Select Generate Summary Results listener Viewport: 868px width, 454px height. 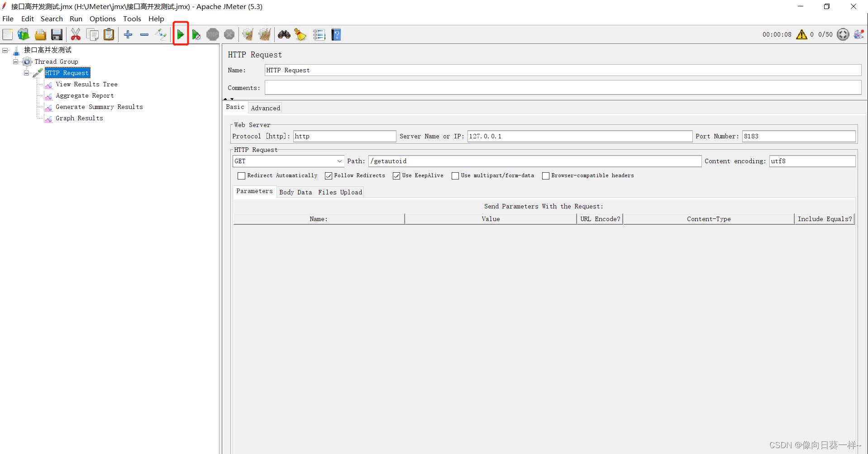99,107
